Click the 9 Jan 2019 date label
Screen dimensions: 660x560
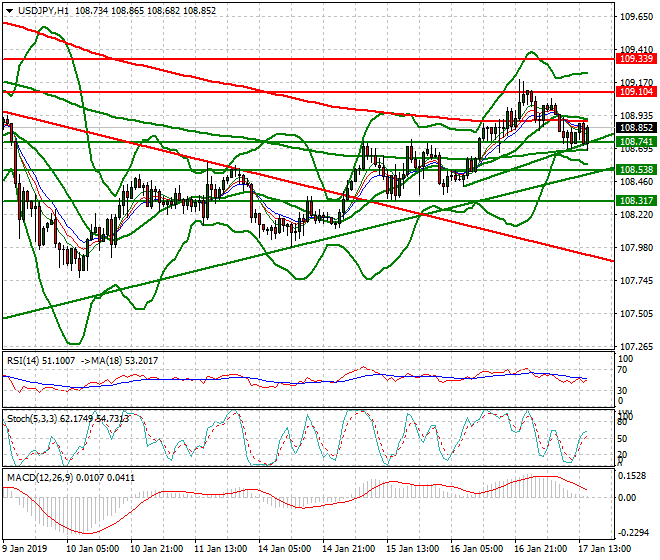(25, 549)
